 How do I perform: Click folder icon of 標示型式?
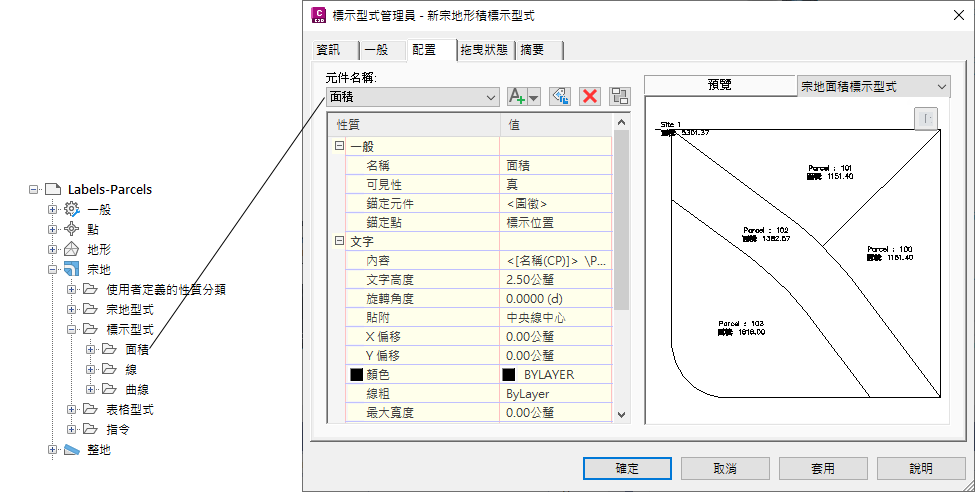pos(91,329)
